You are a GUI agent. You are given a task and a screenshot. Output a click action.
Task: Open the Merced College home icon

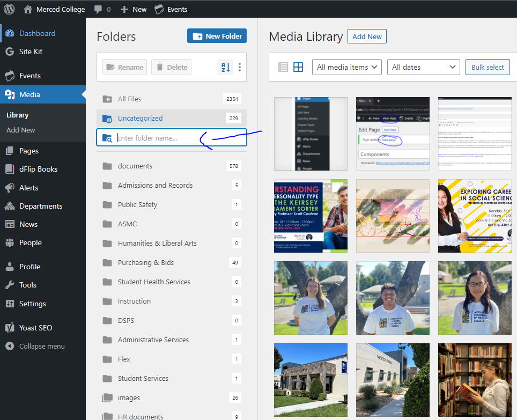(28, 9)
